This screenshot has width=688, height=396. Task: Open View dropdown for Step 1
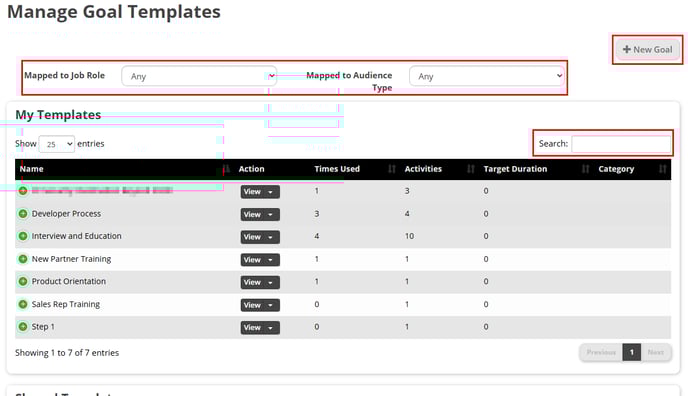(260, 328)
